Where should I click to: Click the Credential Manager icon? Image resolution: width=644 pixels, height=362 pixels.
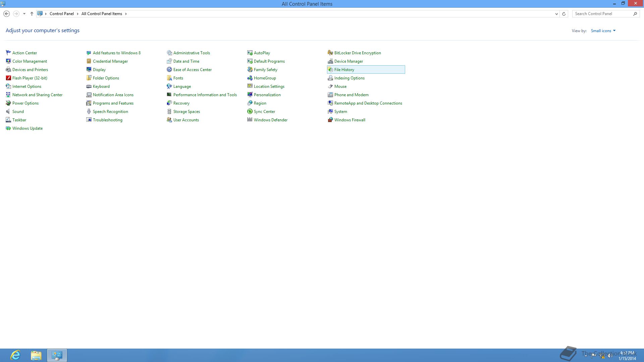coord(89,61)
